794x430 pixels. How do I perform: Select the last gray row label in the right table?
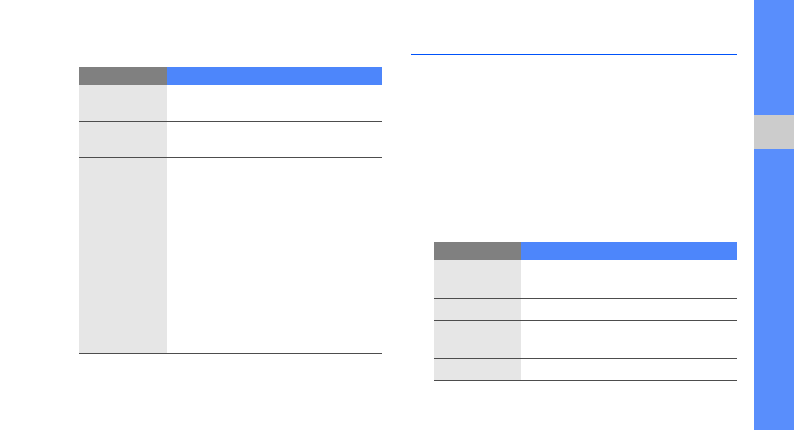point(477,369)
